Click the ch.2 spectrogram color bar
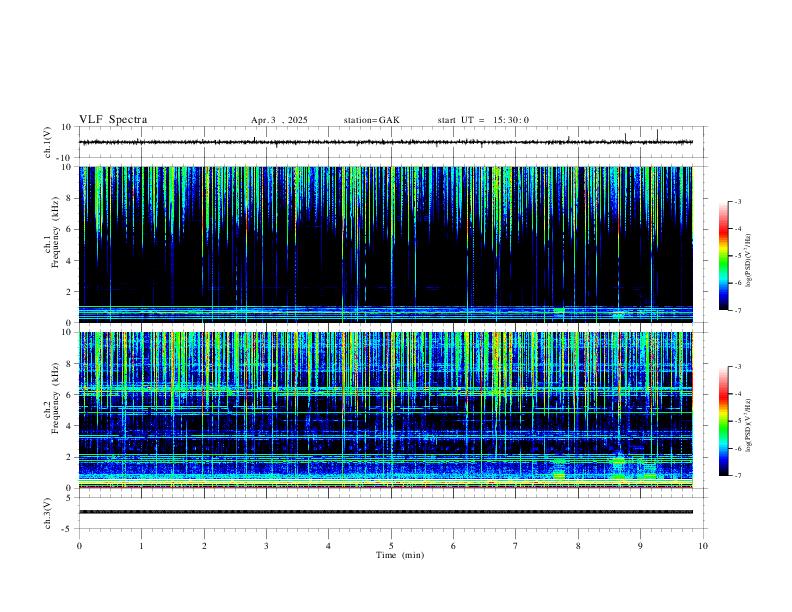 (723, 421)
